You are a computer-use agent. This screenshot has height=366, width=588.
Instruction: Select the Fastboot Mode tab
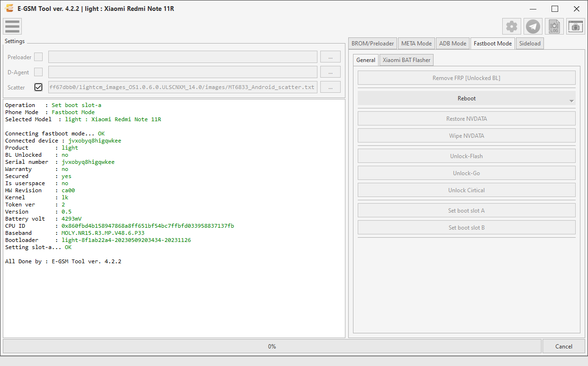tap(493, 43)
